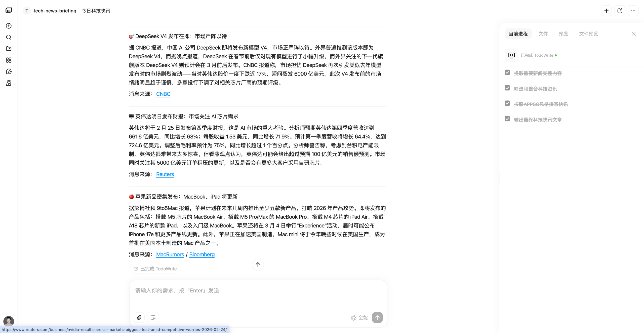Viewport: 644px width, 333px height.
Task: Open the folder icon in left sidebar
Action: pos(9,49)
